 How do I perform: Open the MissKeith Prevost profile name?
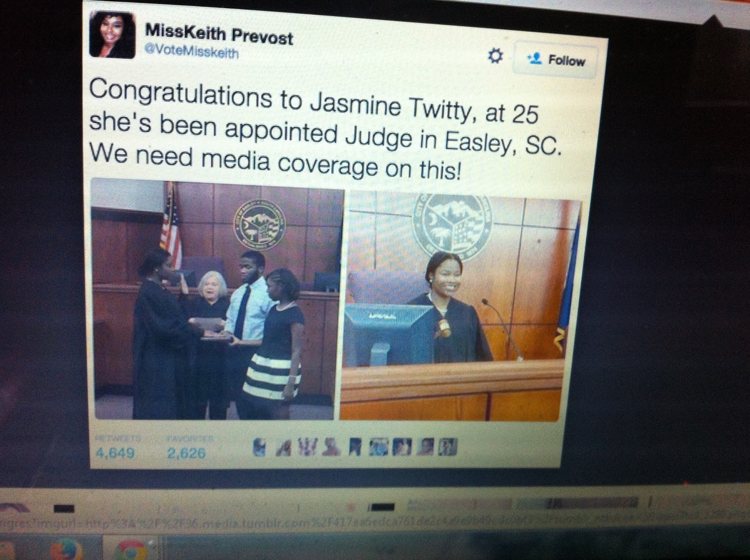[x=219, y=34]
